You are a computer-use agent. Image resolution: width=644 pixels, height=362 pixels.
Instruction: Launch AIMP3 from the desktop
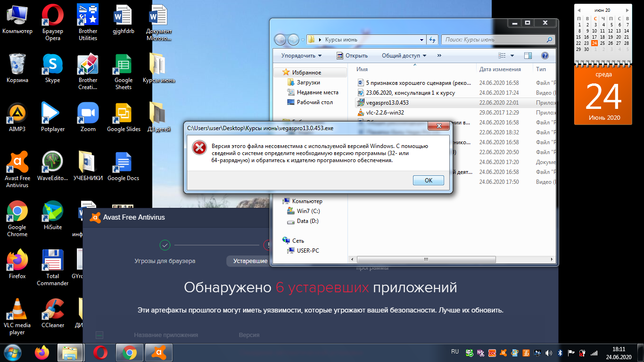17,117
